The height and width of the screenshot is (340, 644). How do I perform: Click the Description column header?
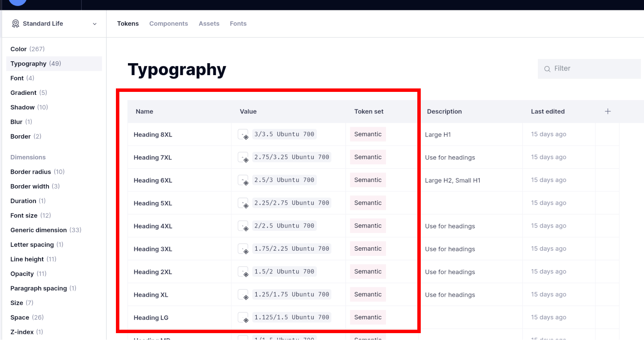click(x=444, y=112)
